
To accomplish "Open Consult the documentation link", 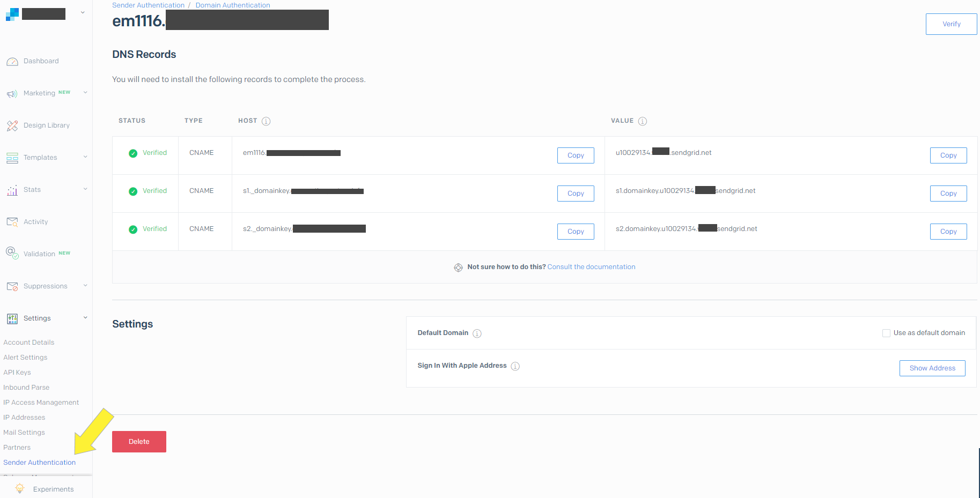I will pos(591,266).
